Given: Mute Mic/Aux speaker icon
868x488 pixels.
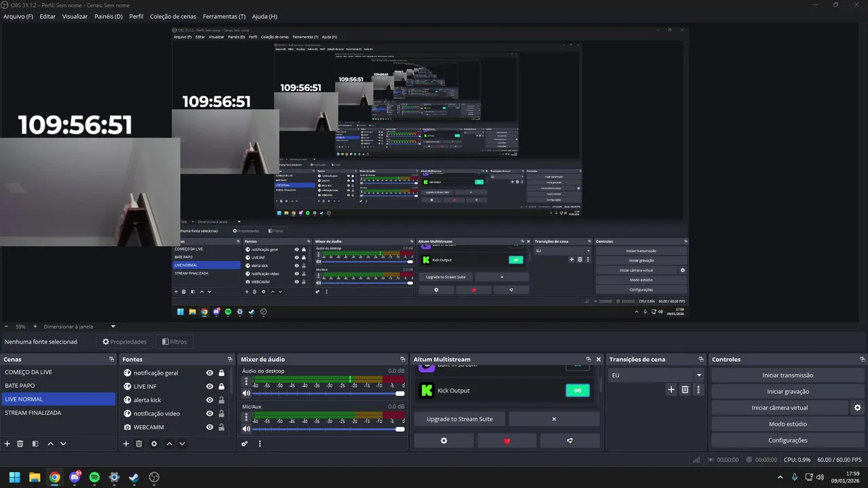Looking at the screenshot, I should point(246,428).
